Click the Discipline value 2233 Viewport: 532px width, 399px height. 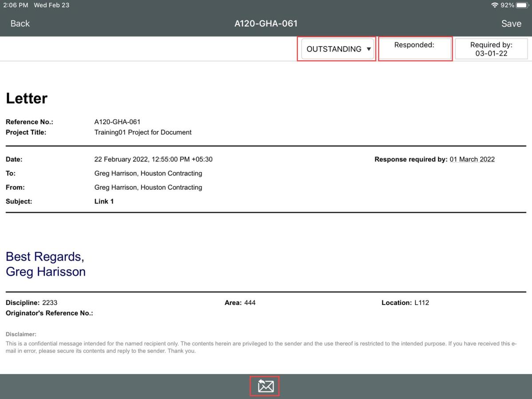click(50, 303)
